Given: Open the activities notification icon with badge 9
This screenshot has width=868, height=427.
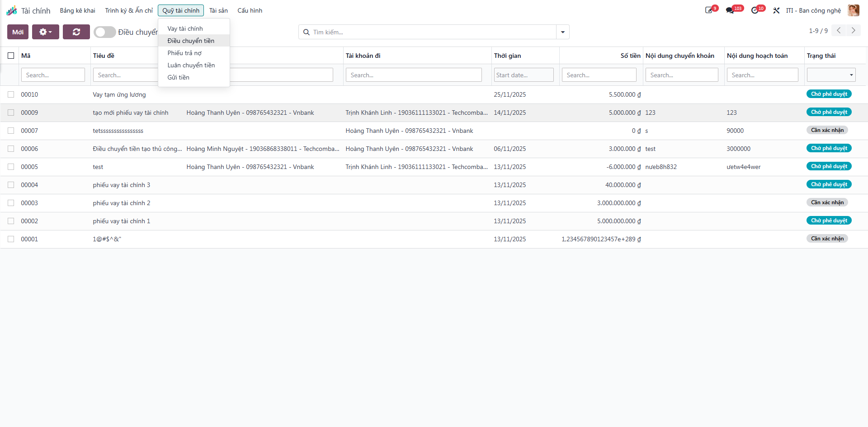Looking at the screenshot, I should (x=709, y=10).
